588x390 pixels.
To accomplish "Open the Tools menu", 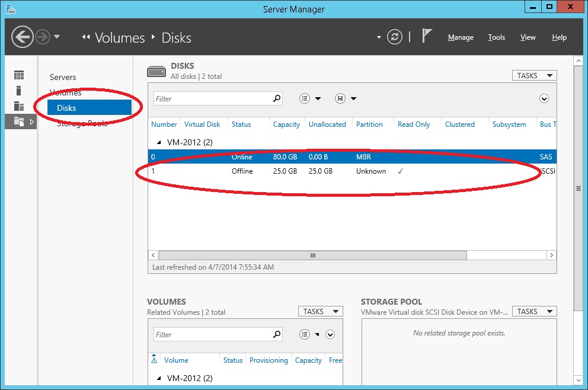I will (496, 37).
